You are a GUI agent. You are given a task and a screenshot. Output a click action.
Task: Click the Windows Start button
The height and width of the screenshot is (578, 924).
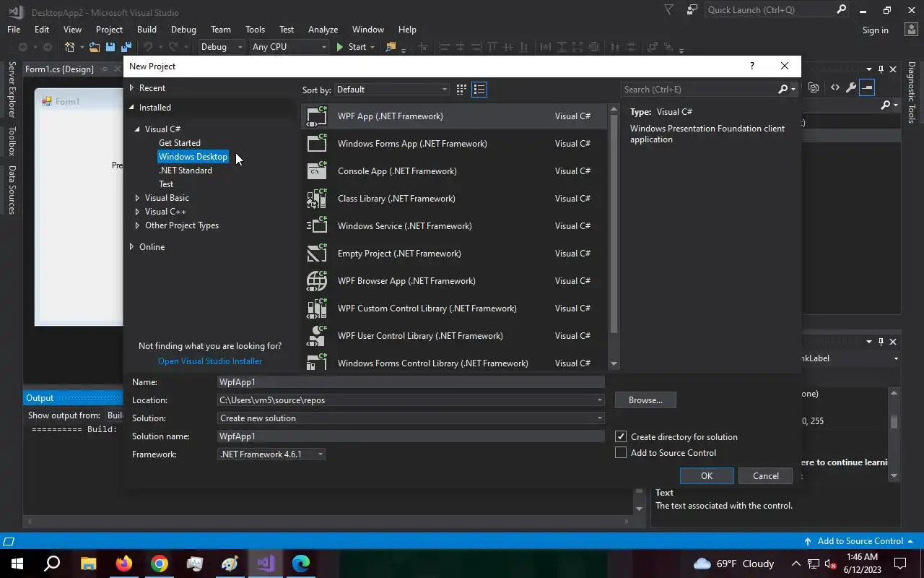tap(17, 564)
